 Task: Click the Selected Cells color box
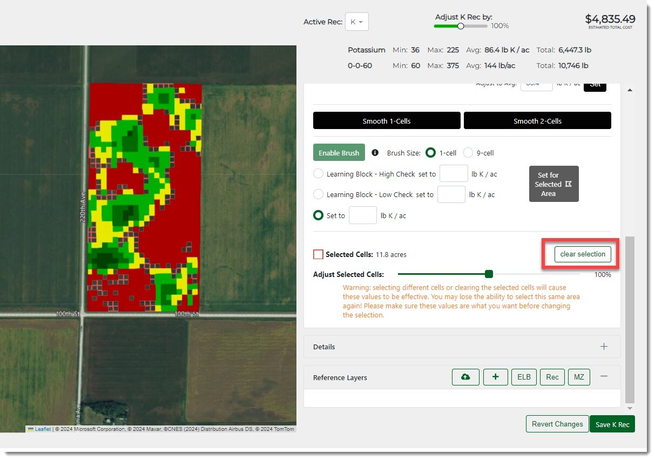318,255
